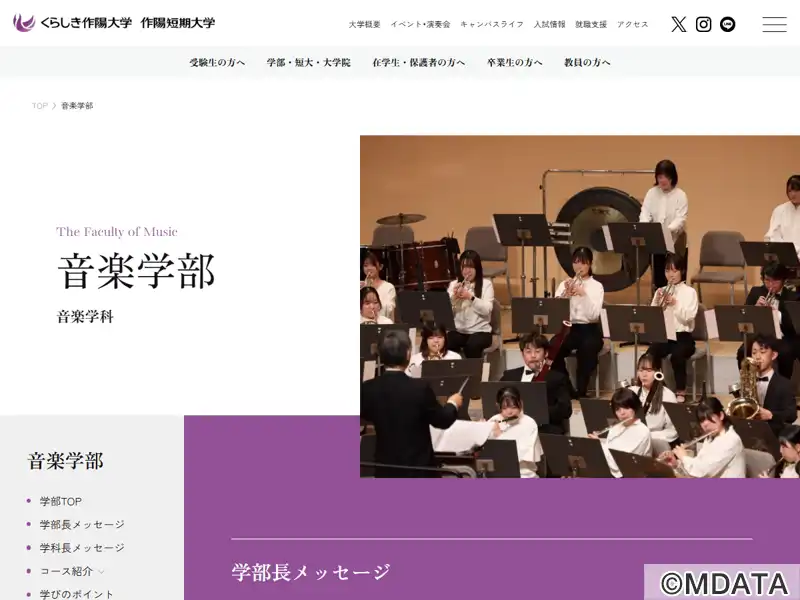The height and width of the screenshot is (600, 800).
Task: Expand コース紹介 in sidebar
Action: (72, 571)
